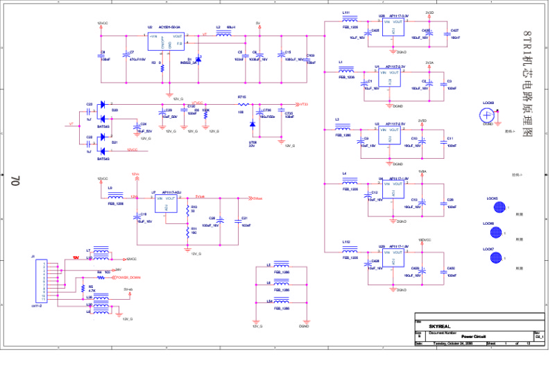Image resolution: width=555 pixels, height=392 pixels.
Task: Select the L112 ferrite bead symbol
Action: (350, 250)
